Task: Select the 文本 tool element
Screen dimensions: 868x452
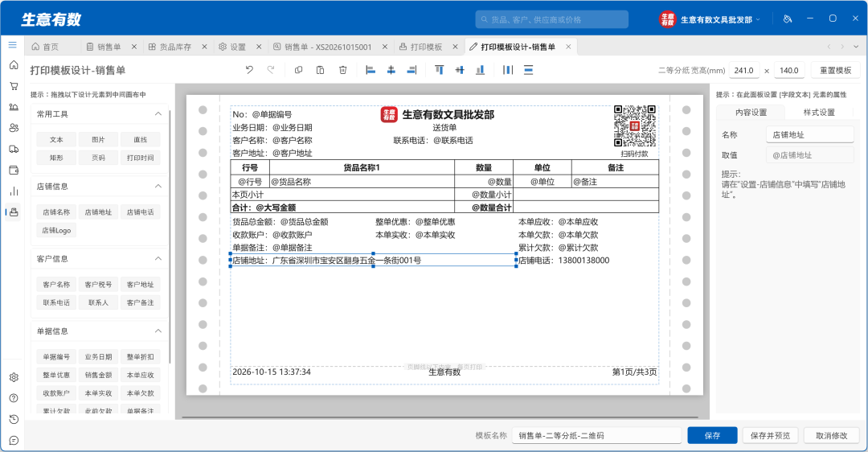Action: (56, 140)
